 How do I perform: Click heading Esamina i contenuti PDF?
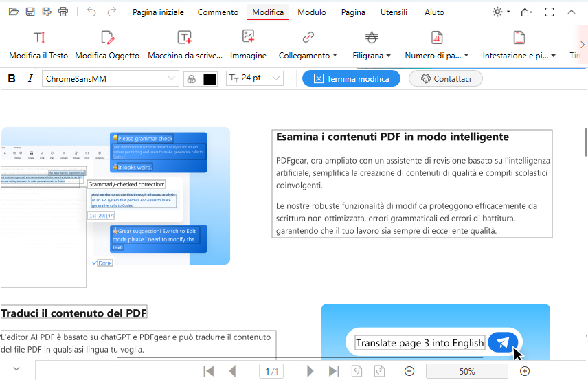392,137
